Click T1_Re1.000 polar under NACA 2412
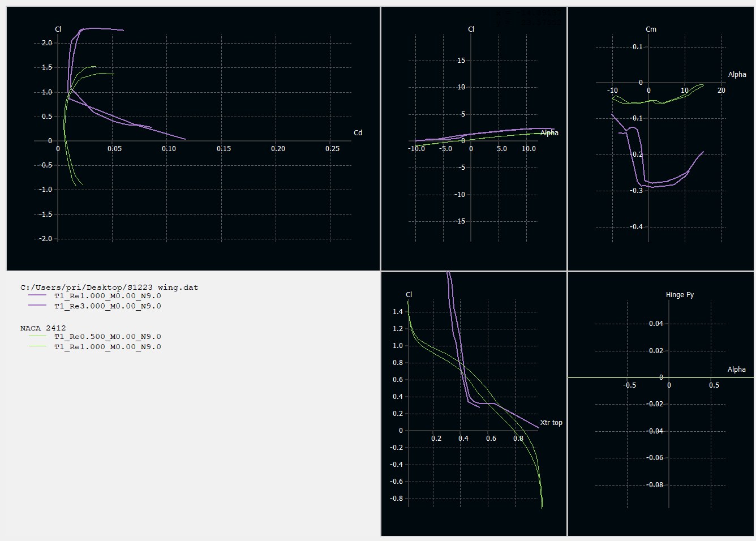Screen dimensions: 756x541 coord(108,347)
